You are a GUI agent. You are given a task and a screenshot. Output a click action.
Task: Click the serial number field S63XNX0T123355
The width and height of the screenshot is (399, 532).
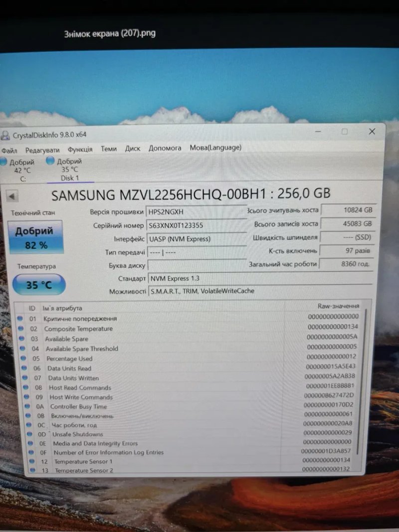click(x=197, y=225)
